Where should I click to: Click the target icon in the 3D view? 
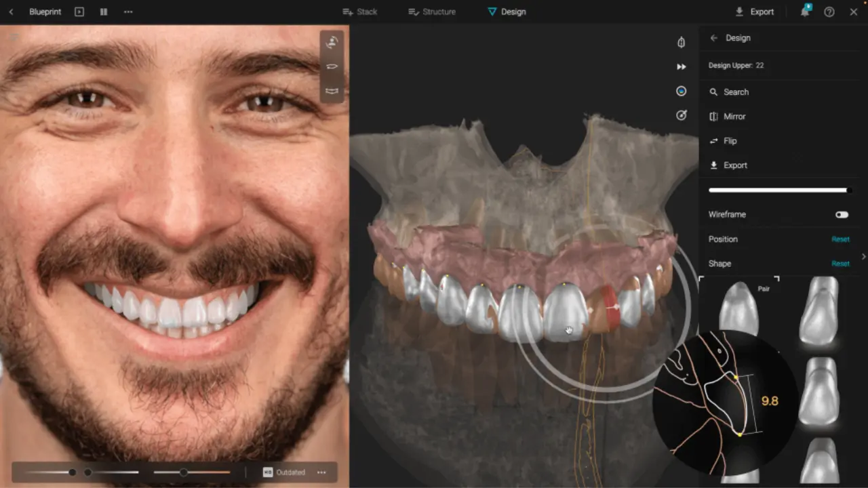tap(682, 115)
